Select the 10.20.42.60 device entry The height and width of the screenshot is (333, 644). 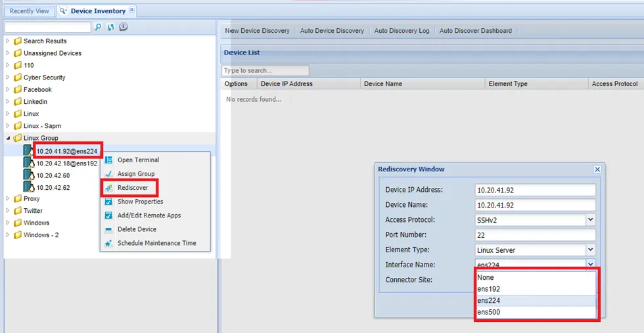click(x=53, y=175)
